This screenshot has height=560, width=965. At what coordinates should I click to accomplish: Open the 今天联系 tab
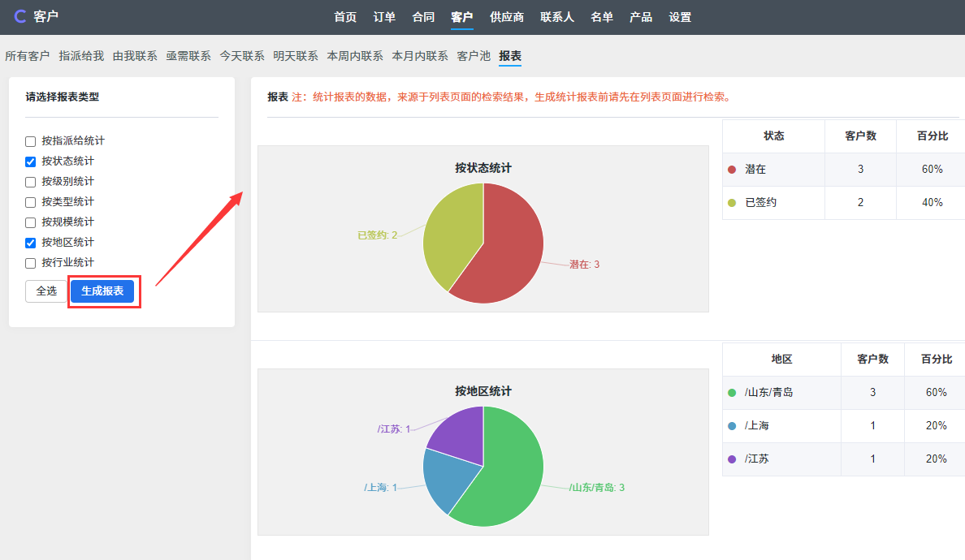click(x=242, y=56)
